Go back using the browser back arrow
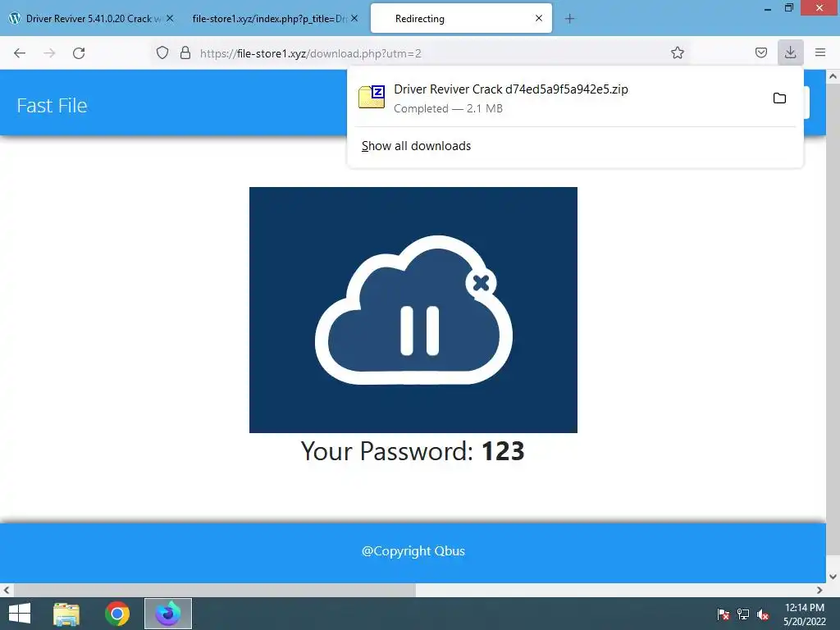This screenshot has height=630, width=840. pos(20,53)
